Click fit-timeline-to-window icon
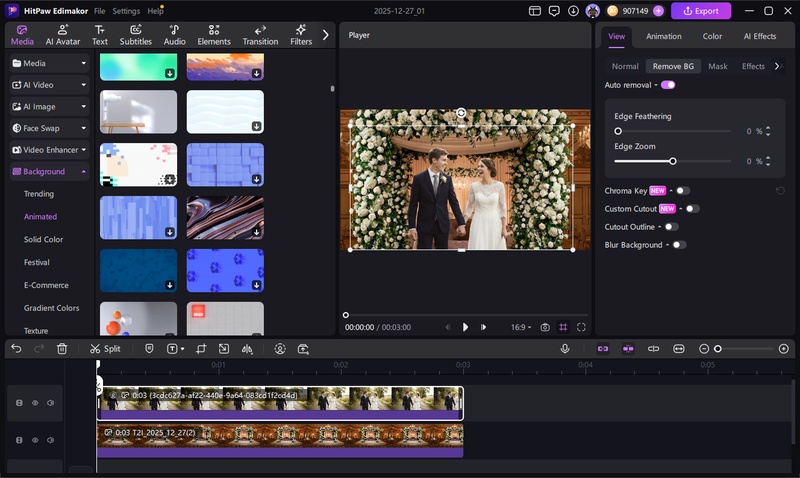 pos(679,348)
